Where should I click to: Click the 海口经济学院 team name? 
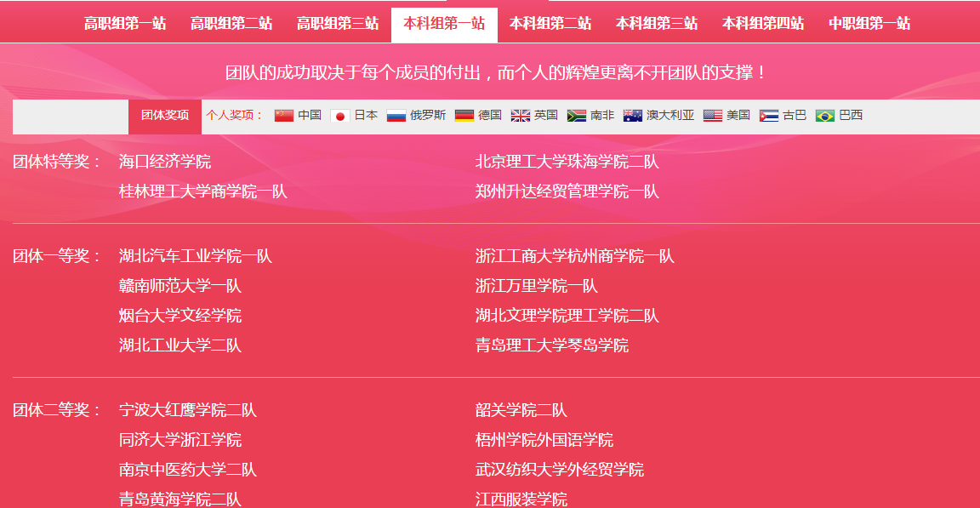click(165, 162)
